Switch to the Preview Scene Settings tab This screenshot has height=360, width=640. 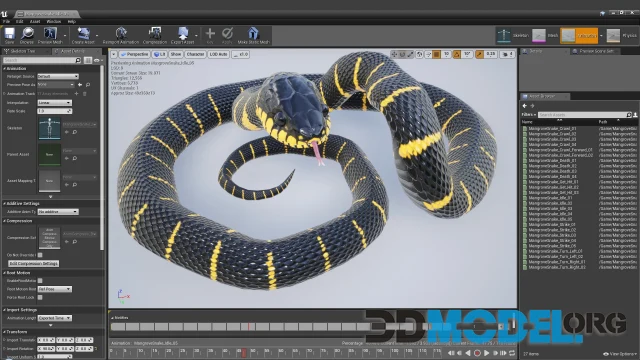coord(594,51)
